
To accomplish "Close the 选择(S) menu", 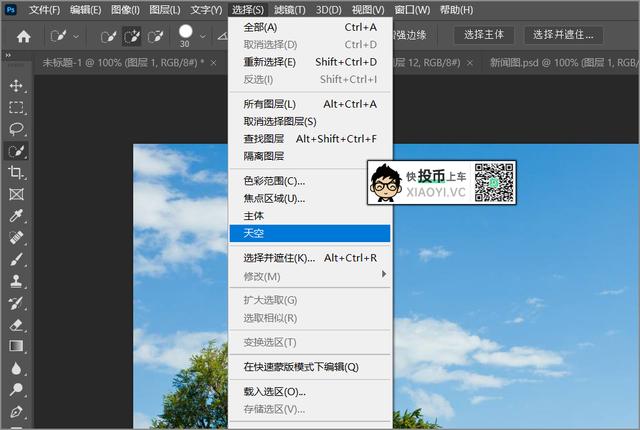I will click(248, 9).
